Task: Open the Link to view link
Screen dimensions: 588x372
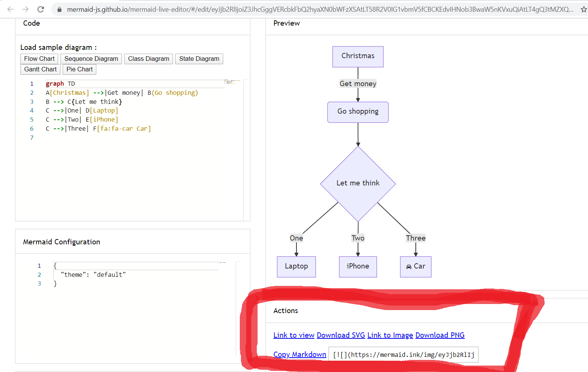Action: (x=294, y=335)
